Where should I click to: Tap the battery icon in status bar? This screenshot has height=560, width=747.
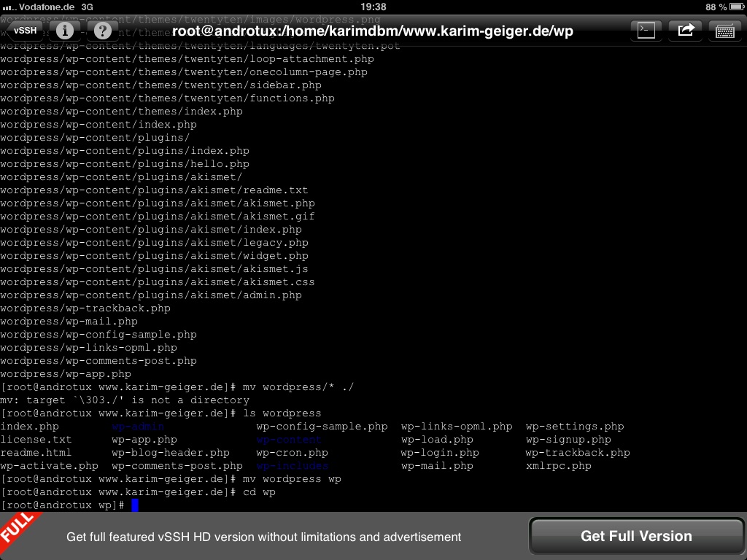tap(737, 7)
